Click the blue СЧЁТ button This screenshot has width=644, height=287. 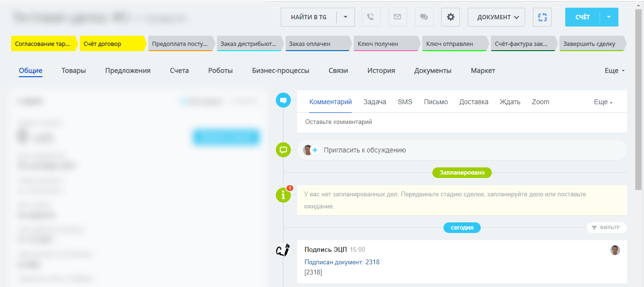583,17
